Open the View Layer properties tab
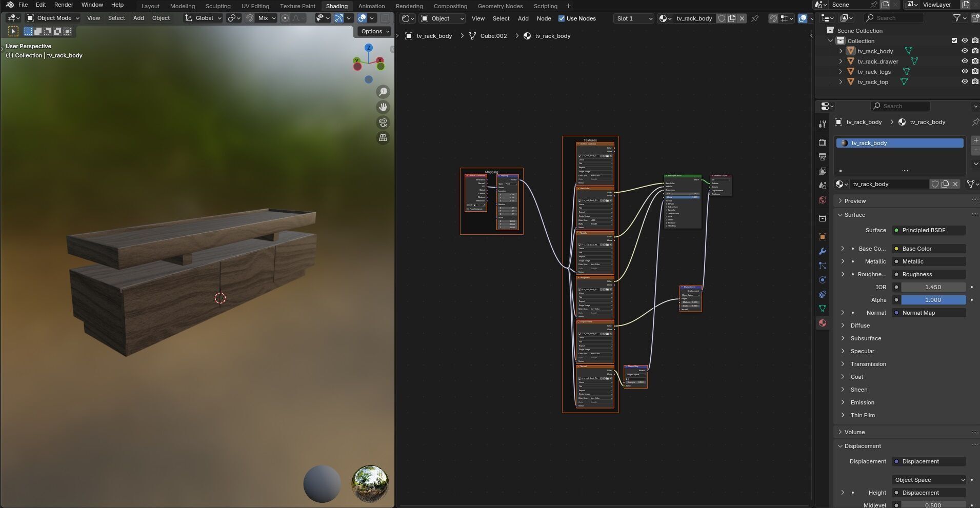 click(x=823, y=171)
